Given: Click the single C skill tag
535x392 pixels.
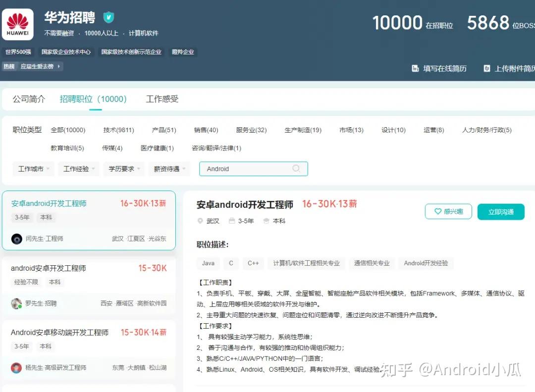Looking at the screenshot, I should pos(231,263).
